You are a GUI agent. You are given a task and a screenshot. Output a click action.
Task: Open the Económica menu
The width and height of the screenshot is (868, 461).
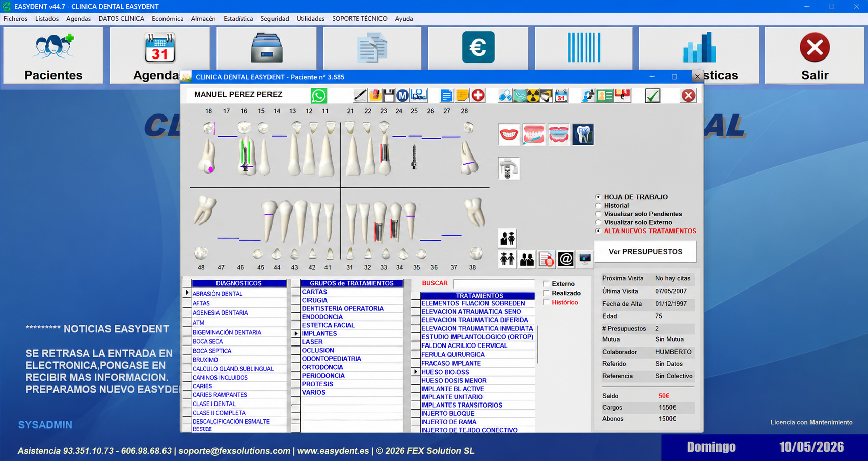pos(168,19)
